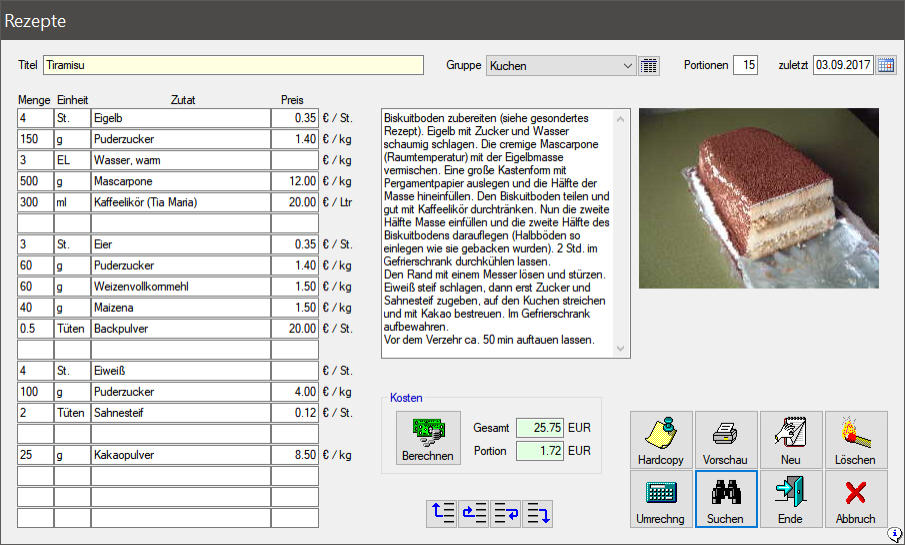Open the calendar picker next to zuletzt date
Viewport: 905px width, 545px height.
pos(886,65)
